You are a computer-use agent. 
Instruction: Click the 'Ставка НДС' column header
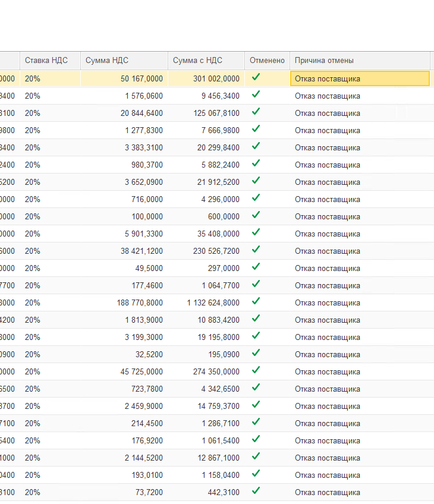point(46,60)
